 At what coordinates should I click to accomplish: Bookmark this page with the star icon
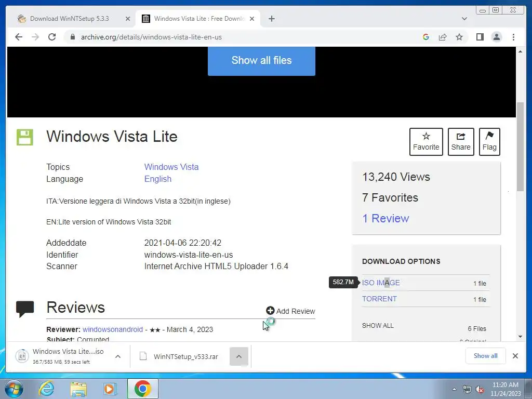coord(459,37)
